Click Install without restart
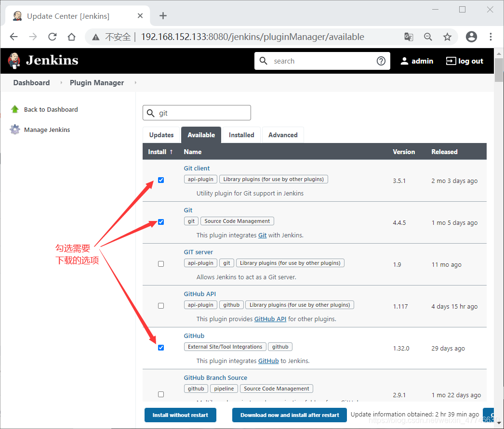This screenshot has width=504, height=429. tap(180, 415)
